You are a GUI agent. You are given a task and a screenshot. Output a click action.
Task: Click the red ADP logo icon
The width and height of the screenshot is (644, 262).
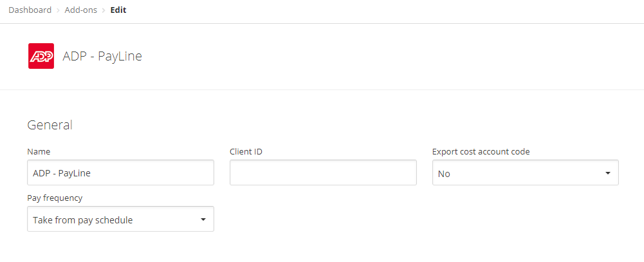pos(41,56)
